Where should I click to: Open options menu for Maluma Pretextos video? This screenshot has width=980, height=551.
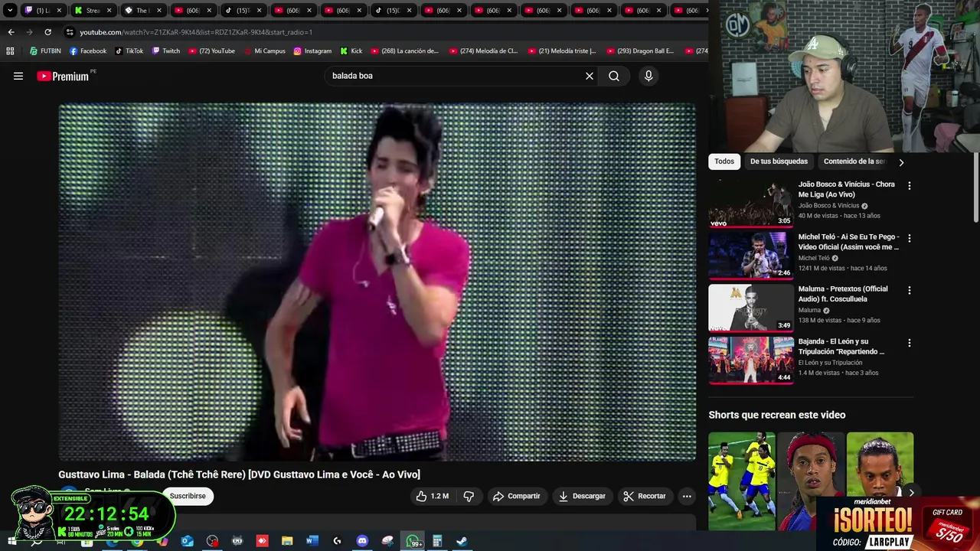[910, 291]
